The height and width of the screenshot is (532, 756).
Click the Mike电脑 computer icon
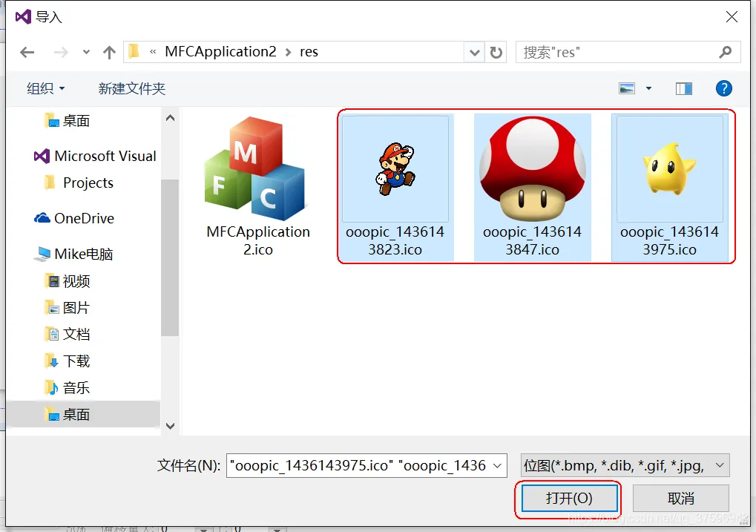tap(42, 254)
